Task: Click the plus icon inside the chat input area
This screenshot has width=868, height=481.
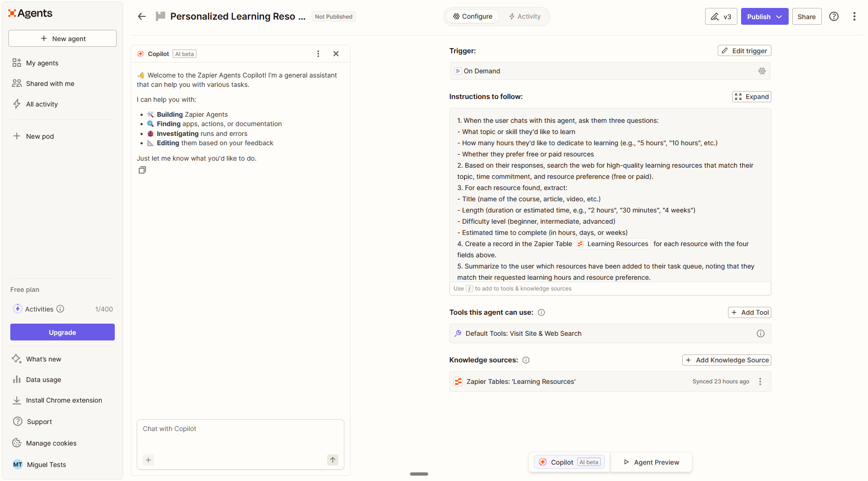Action: point(148,460)
